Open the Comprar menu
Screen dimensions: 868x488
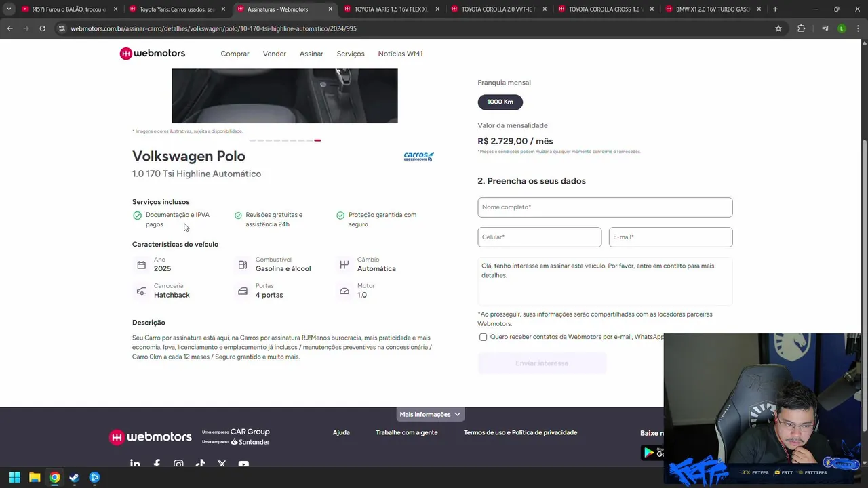[235, 54]
